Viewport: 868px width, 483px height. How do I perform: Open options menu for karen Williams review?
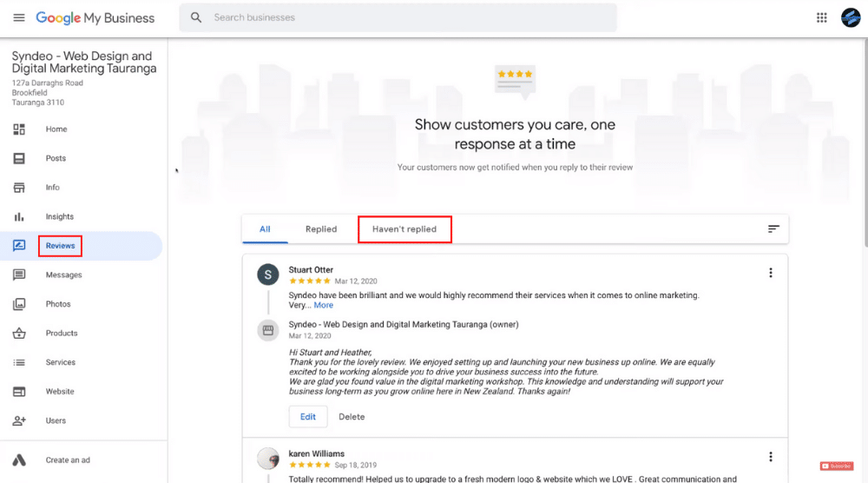coord(771,456)
